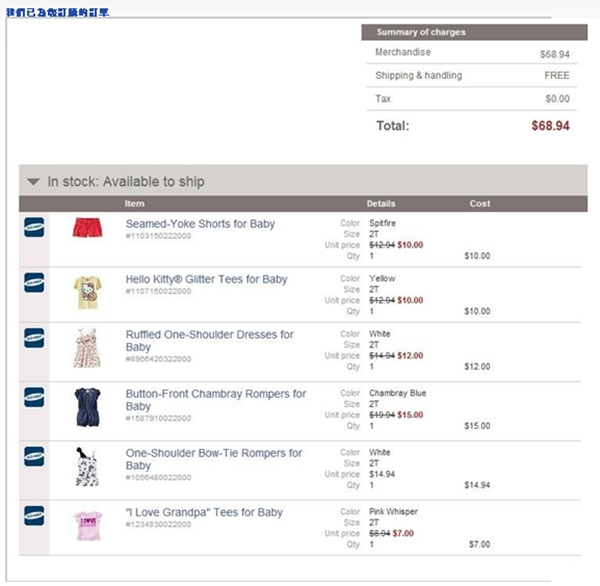Open the navy chambray romper thumbnail

click(88, 407)
